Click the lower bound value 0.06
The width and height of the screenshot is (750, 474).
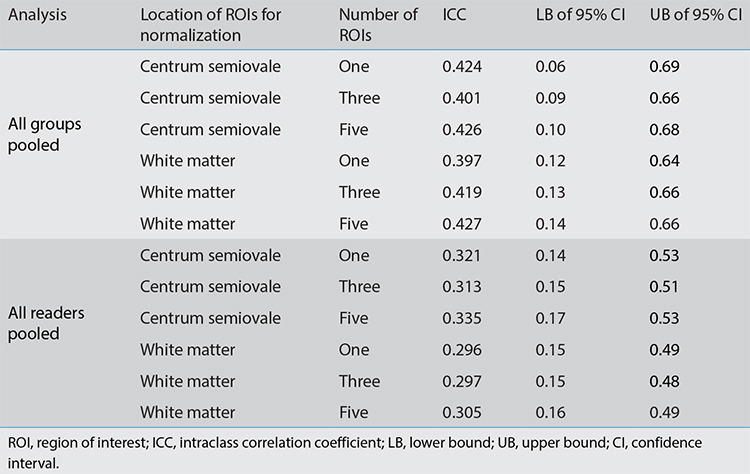[x=548, y=67]
